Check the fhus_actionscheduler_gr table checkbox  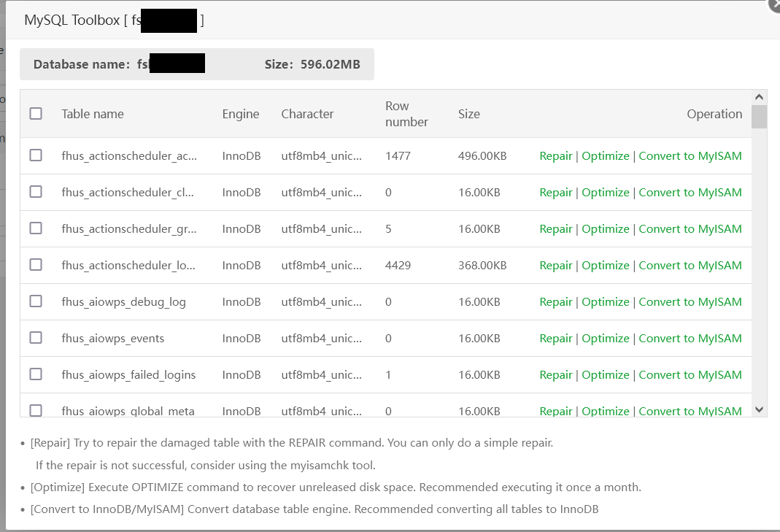[x=36, y=228]
